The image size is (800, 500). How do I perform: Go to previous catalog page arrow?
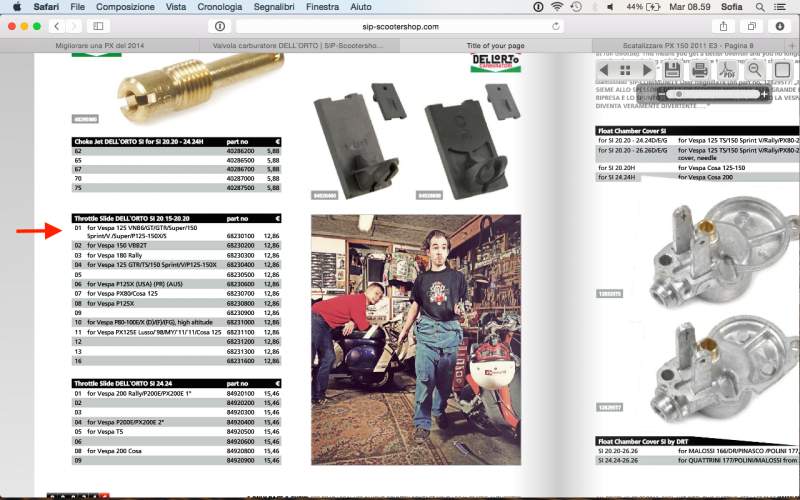pos(605,70)
